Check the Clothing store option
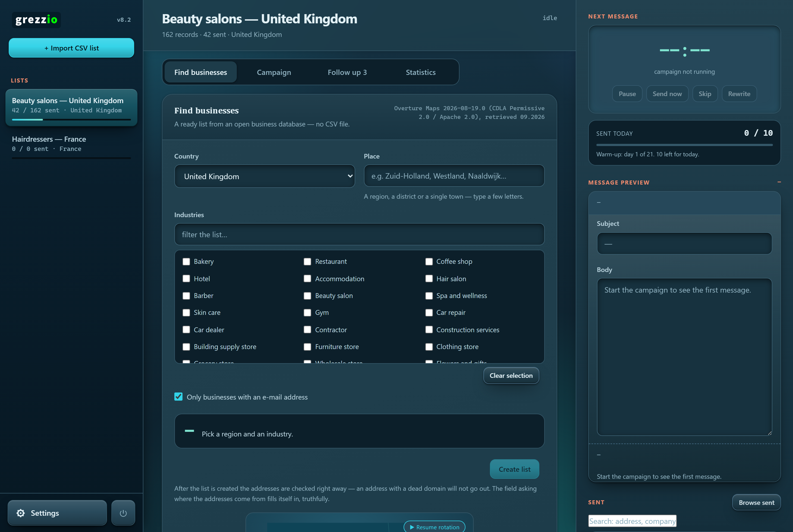Image resolution: width=793 pixels, height=532 pixels. pyautogui.click(x=429, y=347)
